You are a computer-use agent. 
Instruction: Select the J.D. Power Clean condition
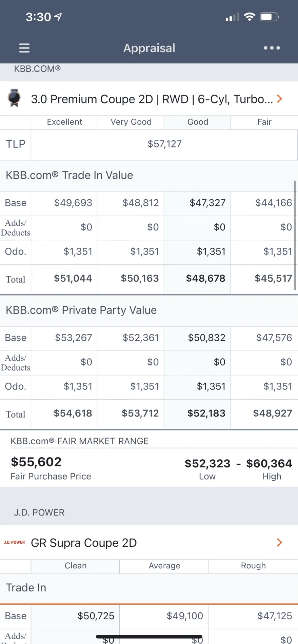click(x=75, y=566)
